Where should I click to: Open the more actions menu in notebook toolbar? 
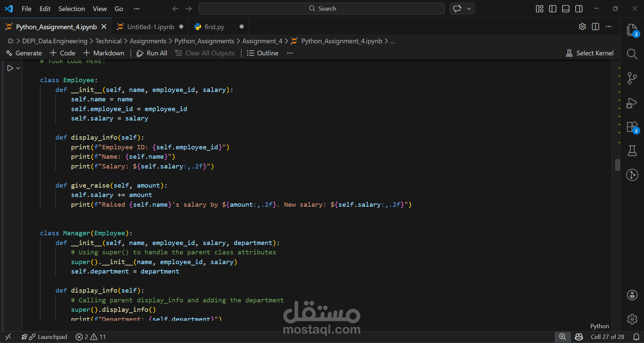pyautogui.click(x=290, y=53)
